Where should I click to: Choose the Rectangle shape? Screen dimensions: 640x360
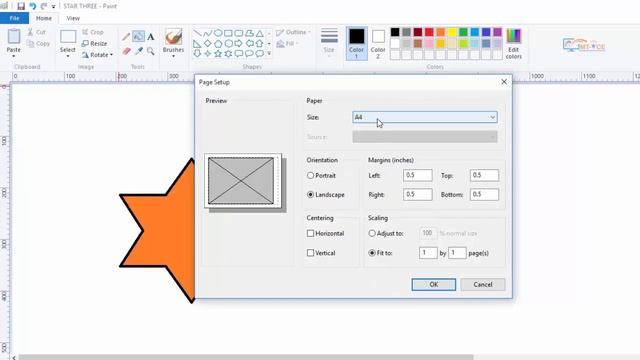click(x=228, y=33)
